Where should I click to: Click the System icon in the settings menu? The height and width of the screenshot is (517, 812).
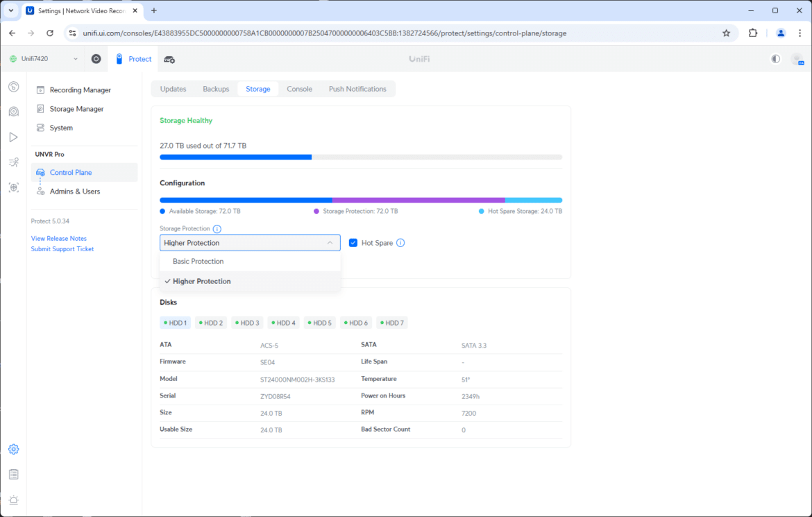click(x=40, y=128)
